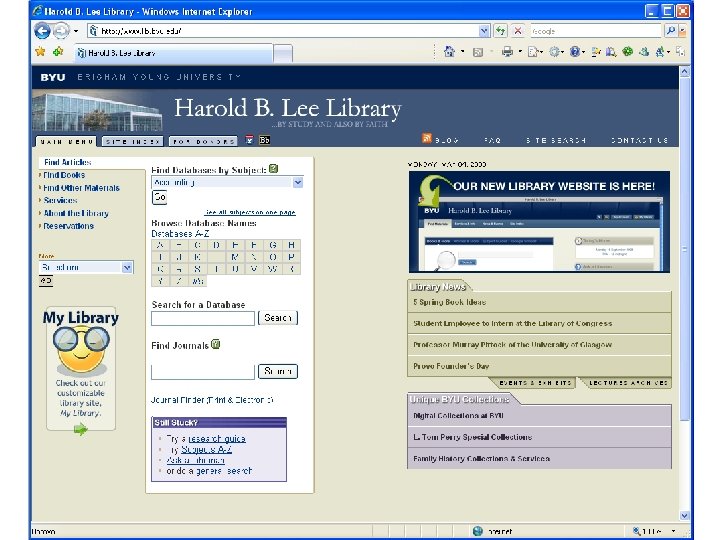
Task: Open the Lectures Archives tab
Action: [x=628, y=382]
